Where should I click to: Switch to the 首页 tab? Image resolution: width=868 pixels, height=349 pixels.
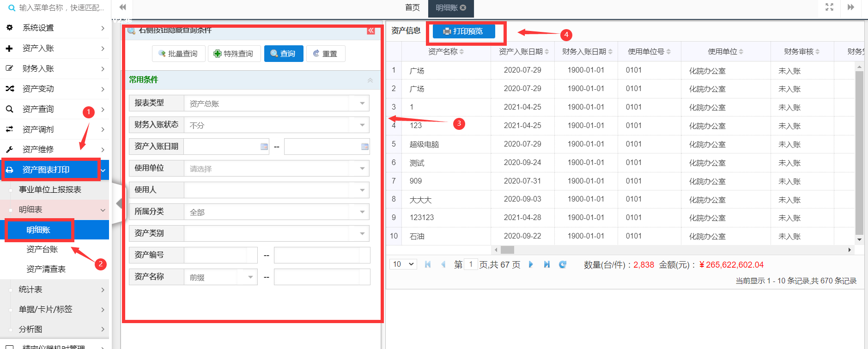click(x=412, y=8)
